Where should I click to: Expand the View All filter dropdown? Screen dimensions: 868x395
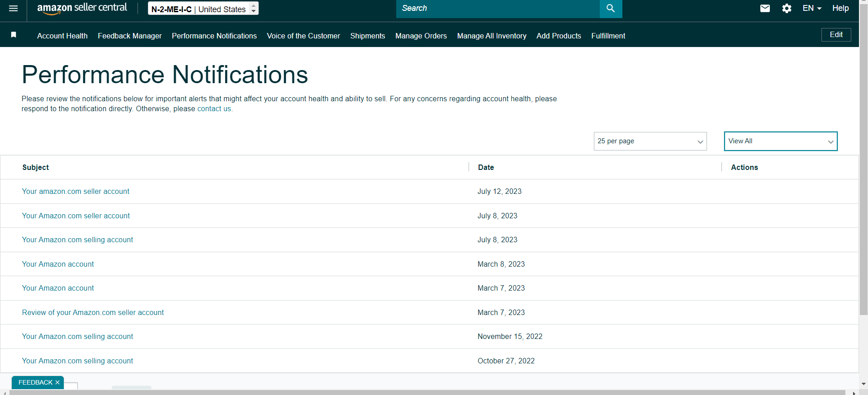[x=781, y=141]
